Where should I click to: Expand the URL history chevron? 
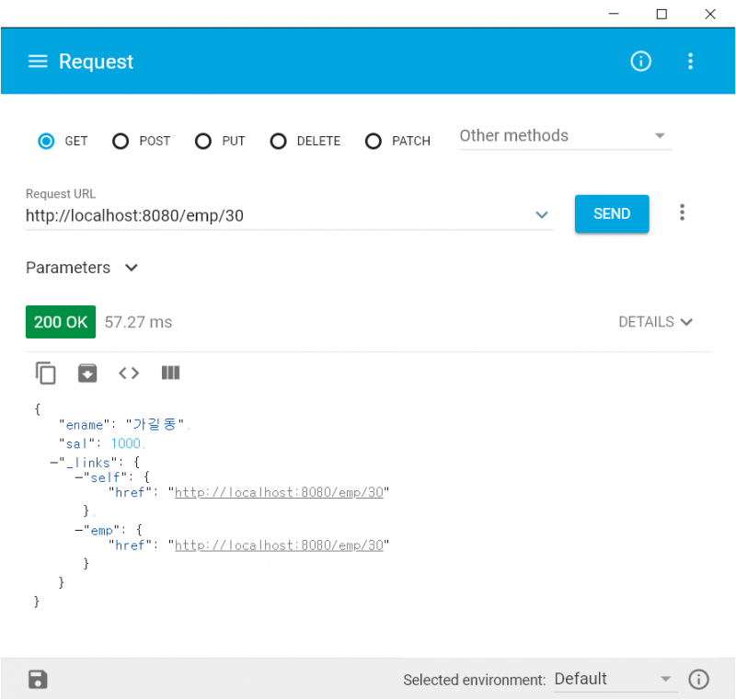[542, 215]
